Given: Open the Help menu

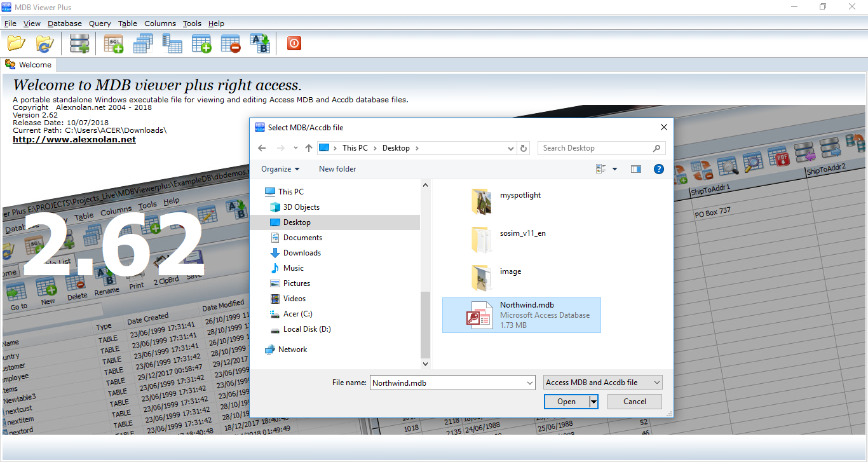Looking at the screenshot, I should 216,24.
